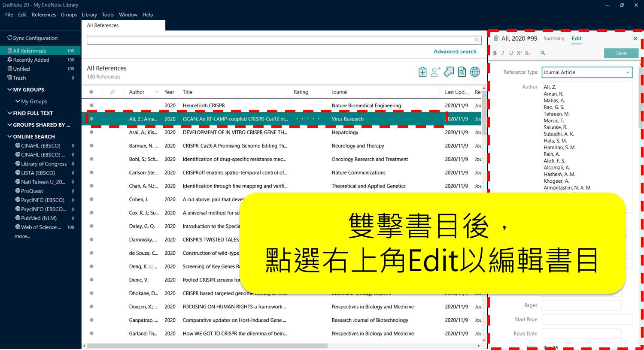
Task: Open the Groups menu
Action: tap(69, 15)
